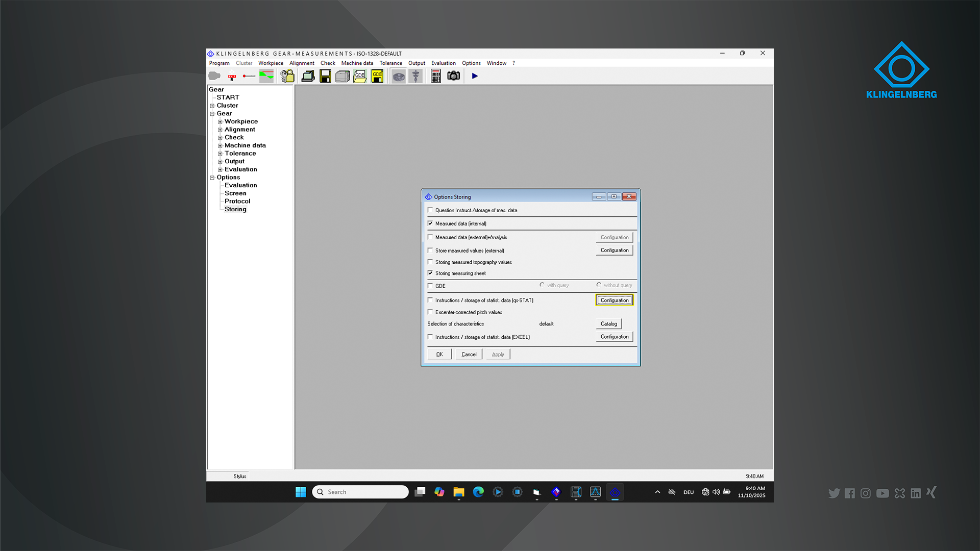Cancel the Options Storing dialog
Viewport: 980px width, 551px height.
(469, 354)
